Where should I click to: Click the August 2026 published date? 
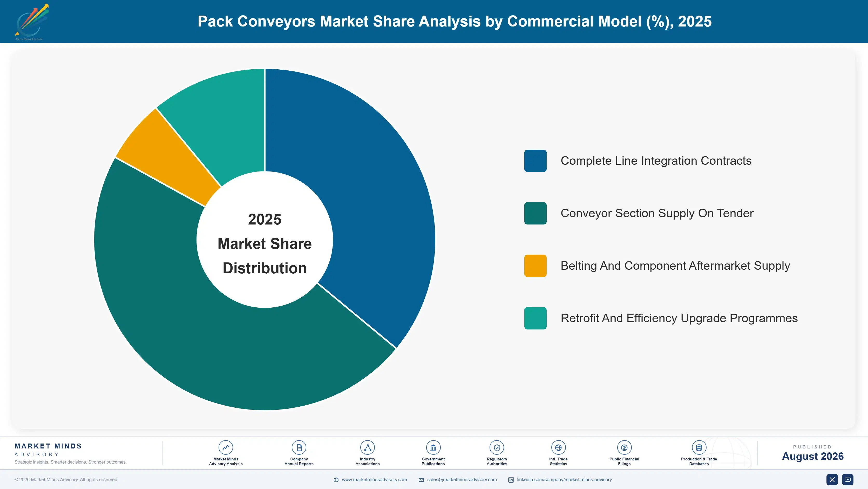click(x=813, y=456)
